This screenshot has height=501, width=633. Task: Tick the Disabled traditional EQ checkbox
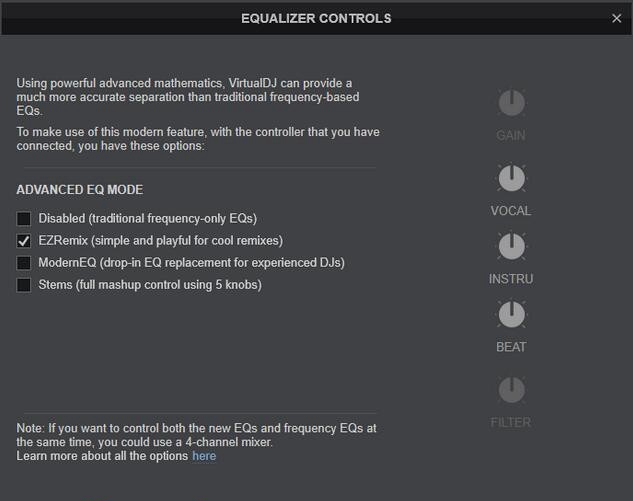[24, 219]
